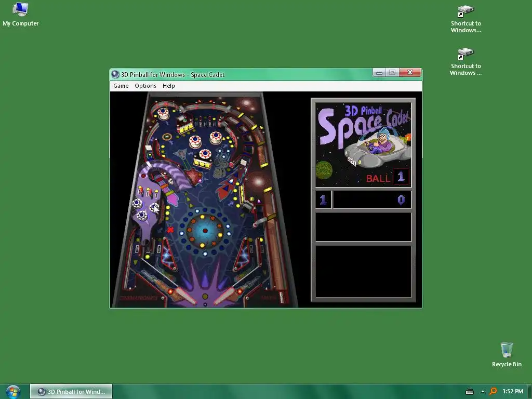Click the My Computer desktop icon

[x=20, y=14]
